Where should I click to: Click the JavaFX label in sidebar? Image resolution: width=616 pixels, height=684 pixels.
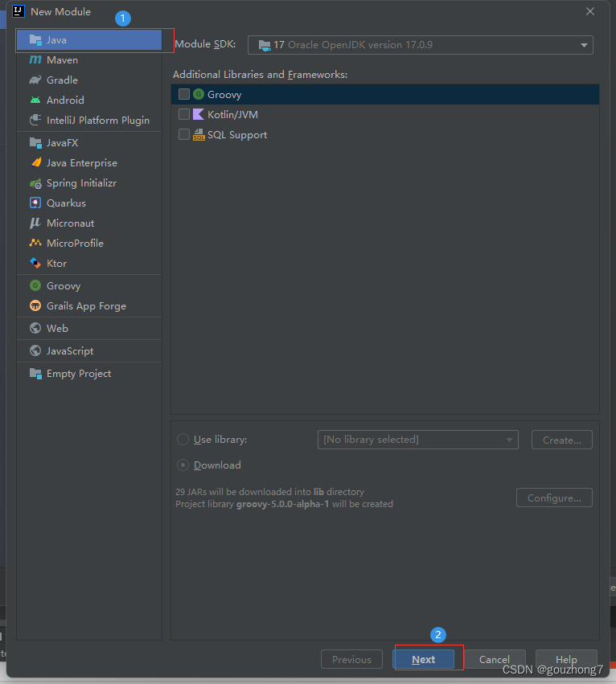coord(63,142)
